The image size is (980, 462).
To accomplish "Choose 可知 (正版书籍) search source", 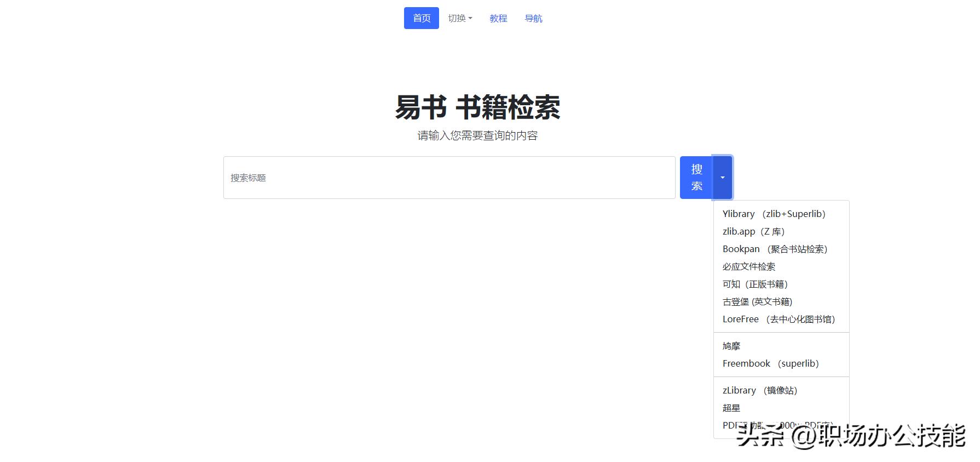I will 755,284.
